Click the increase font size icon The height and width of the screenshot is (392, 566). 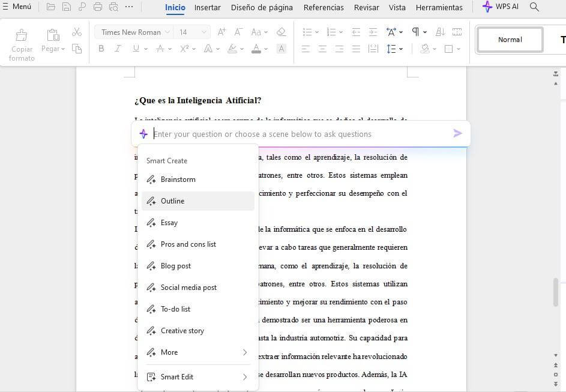221,32
